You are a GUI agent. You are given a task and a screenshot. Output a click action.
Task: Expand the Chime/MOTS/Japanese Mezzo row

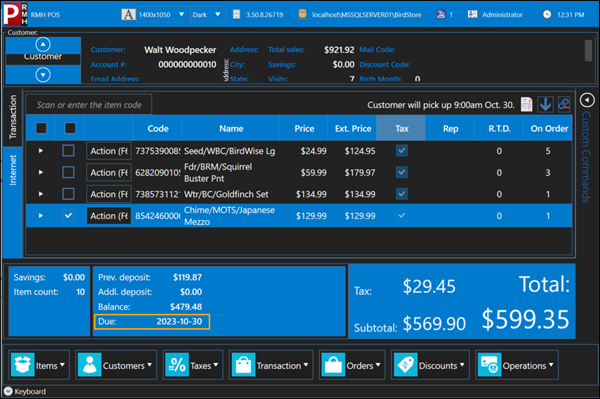[41, 215]
